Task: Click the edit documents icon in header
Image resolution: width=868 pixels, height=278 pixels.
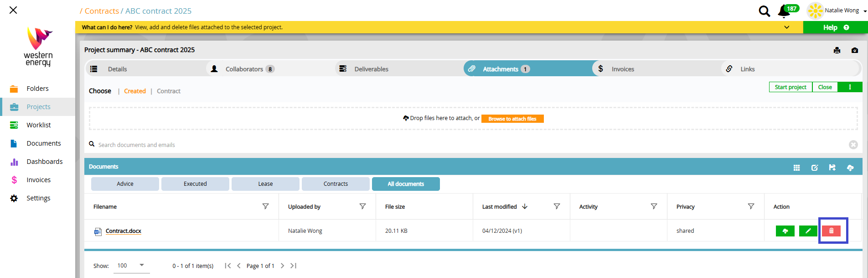Action: pyautogui.click(x=815, y=168)
